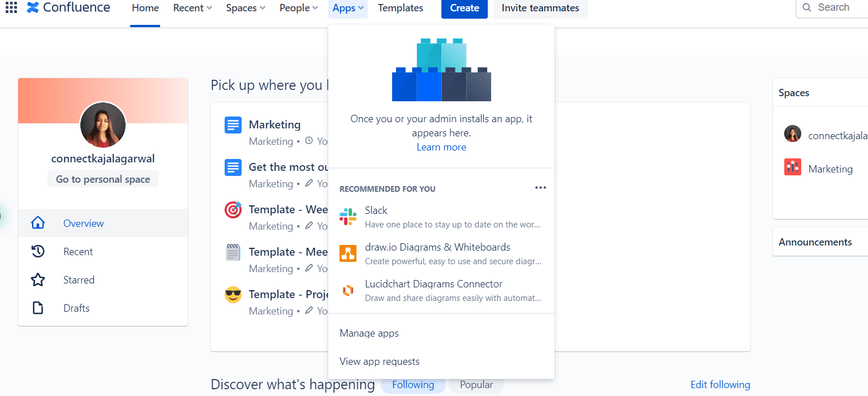Expand the Spaces dropdown
The image size is (868, 396).
tap(245, 8)
